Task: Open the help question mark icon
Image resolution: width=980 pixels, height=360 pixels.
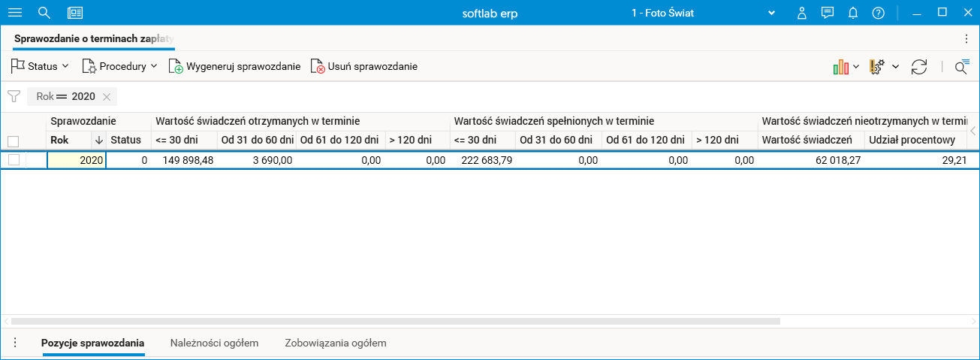Action: tap(879, 13)
